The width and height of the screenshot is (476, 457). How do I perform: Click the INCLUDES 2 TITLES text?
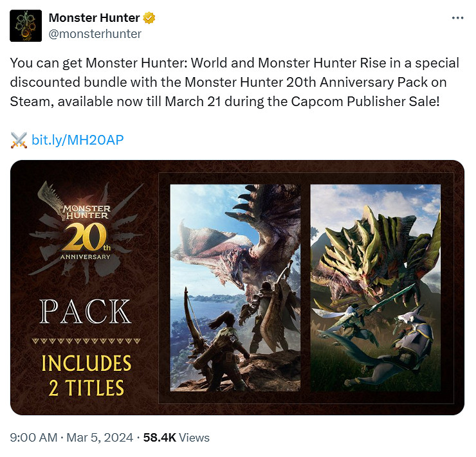(x=86, y=375)
